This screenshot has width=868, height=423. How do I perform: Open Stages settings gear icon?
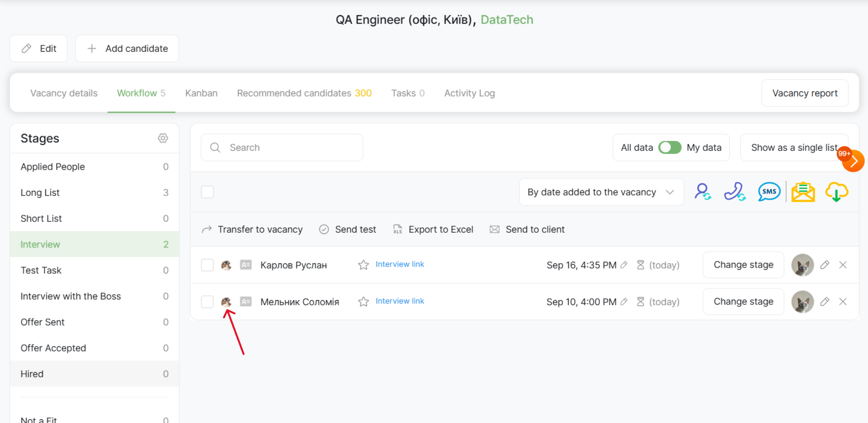pos(163,138)
